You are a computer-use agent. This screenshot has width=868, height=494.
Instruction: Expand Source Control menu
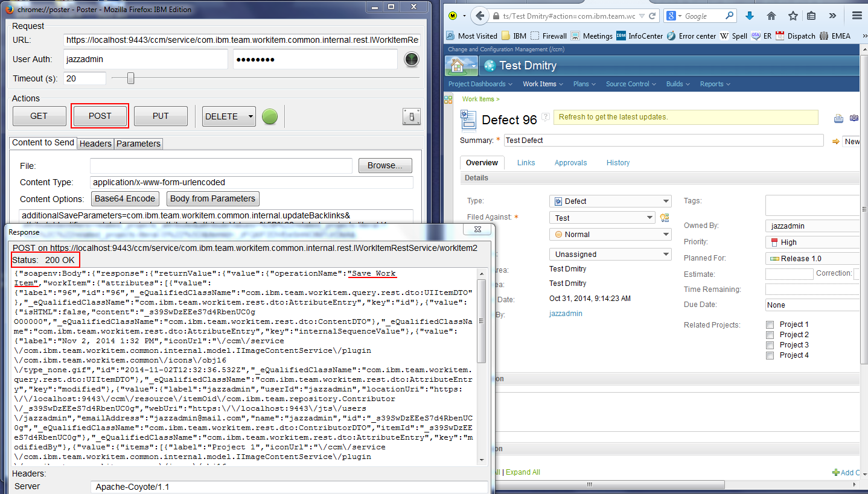[631, 84]
